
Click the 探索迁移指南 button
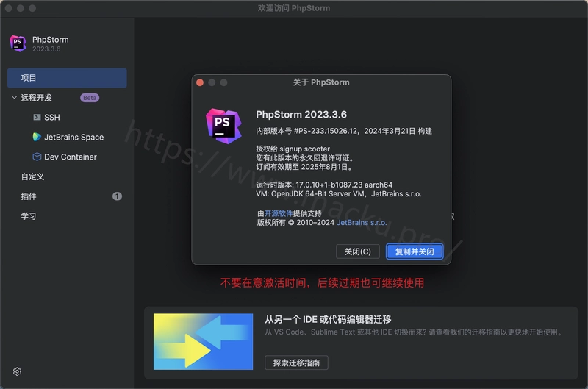tap(296, 363)
